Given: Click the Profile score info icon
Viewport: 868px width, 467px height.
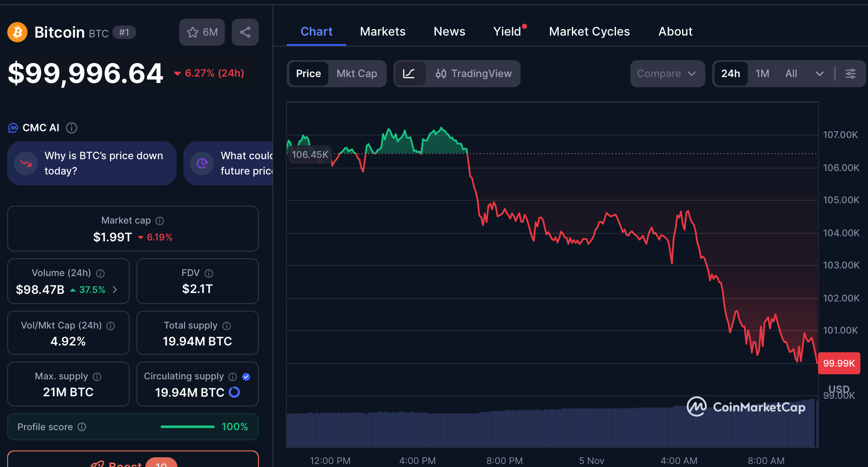Looking at the screenshot, I should (x=82, y=427).
